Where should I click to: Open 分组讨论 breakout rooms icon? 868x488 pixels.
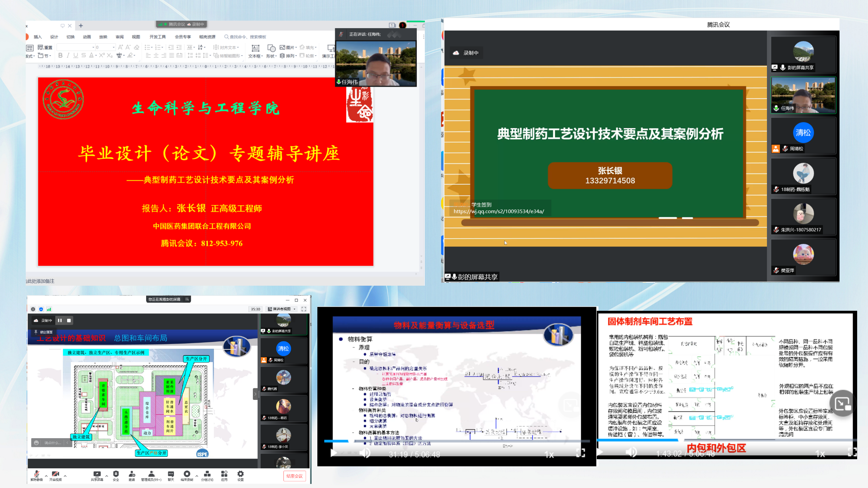coord(207,474)
